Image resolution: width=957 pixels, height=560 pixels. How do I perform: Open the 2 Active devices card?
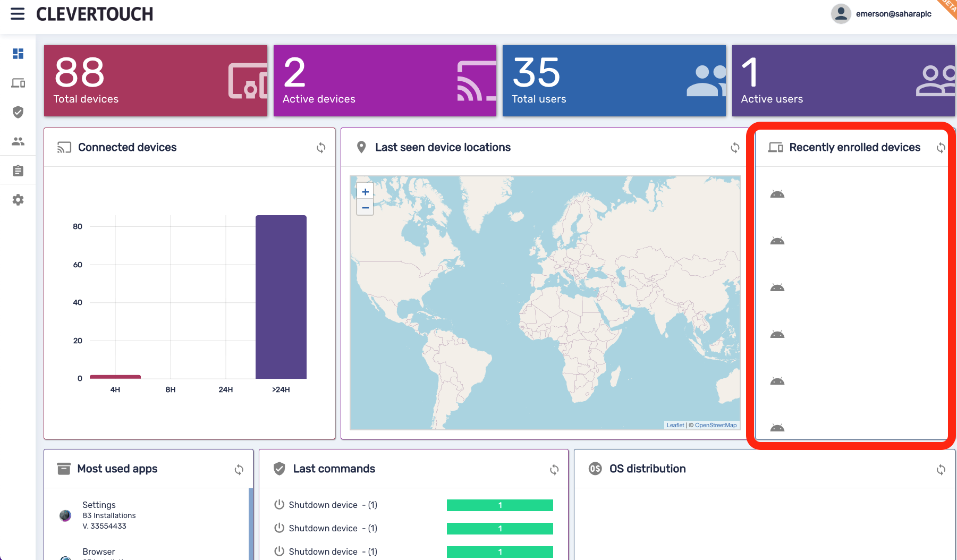(x=385, y=81)
